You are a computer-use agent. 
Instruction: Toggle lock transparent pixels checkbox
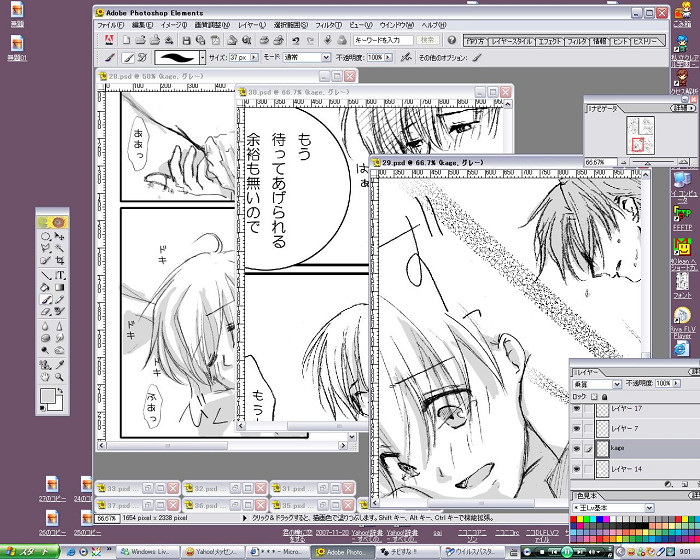(x=594, y=397)
